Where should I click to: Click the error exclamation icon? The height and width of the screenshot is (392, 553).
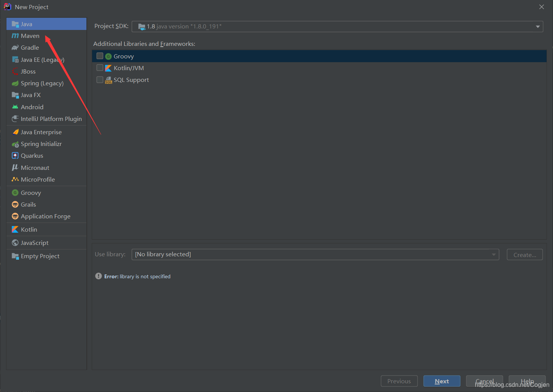[99, 276]
